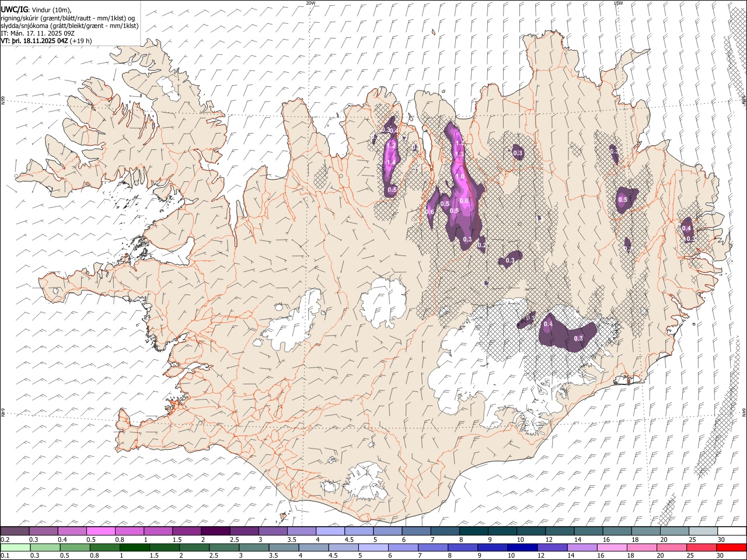The width and height of the screenshot is (747, 560).
Task: Click the rain legend swatch starting at 3.5
Action: [283, 547]
